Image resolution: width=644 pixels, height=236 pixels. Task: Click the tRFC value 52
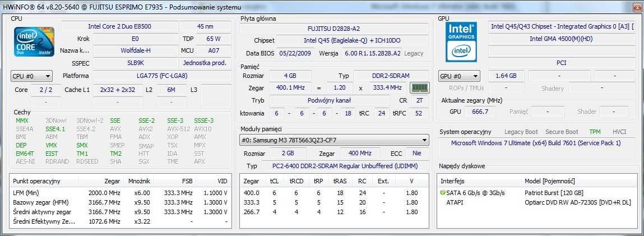coord(419,113)
